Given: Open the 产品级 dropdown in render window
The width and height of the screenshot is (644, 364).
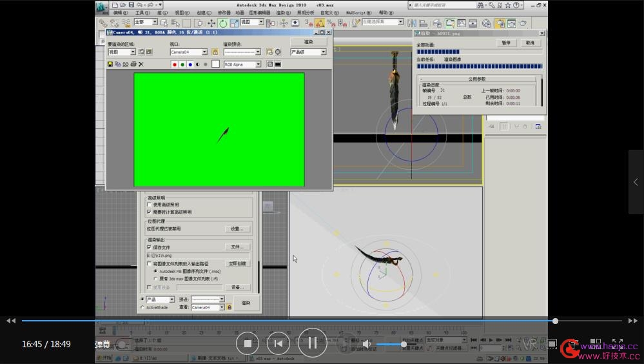Looking at the screenshot, I should [308, 52].
